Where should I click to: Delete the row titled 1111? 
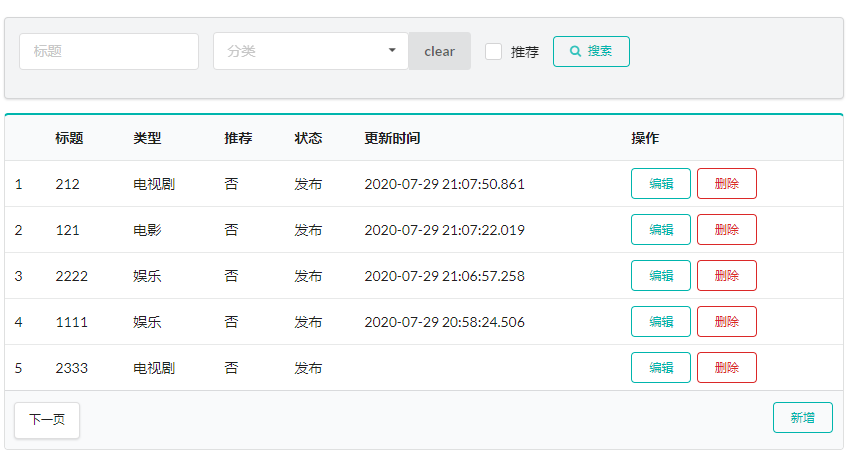tap(727, 321)
